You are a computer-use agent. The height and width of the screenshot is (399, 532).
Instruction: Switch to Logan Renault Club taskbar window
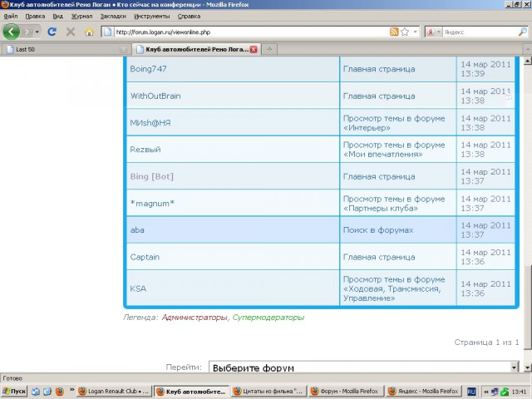(114, 392)
